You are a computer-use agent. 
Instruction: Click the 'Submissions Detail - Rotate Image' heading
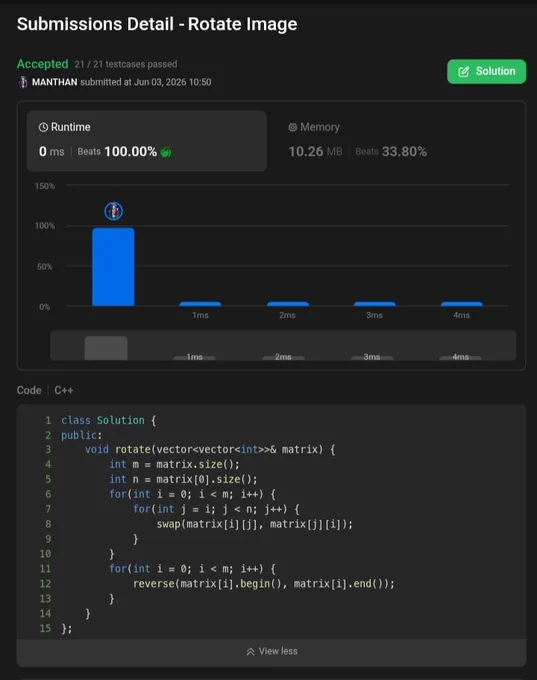coord(157,24)
